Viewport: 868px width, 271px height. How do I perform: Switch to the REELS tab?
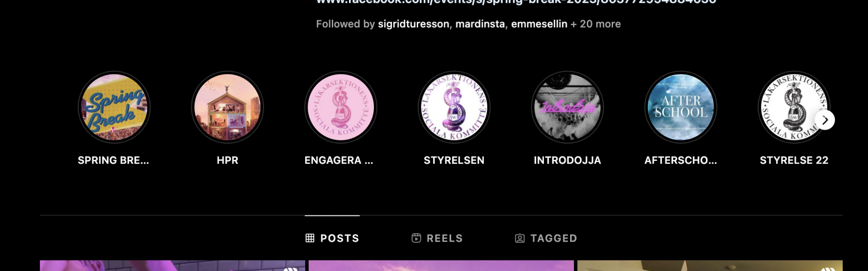[x=437, y=238]
